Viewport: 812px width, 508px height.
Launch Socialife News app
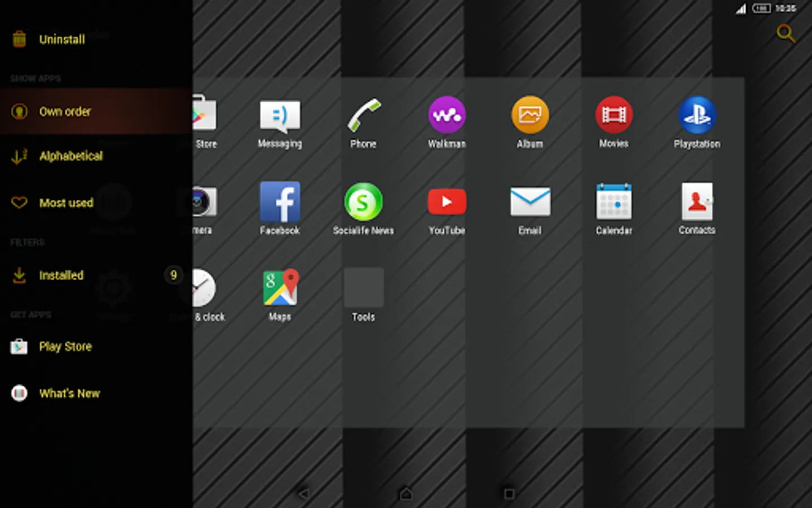pos(364,202)
